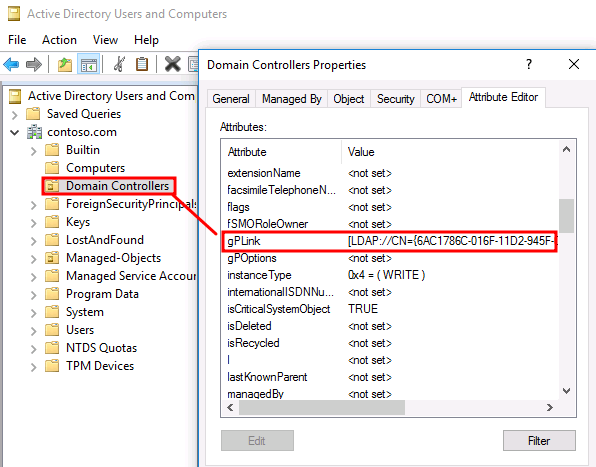This screenshot has height=467, width=596.
Task: Switch to the Security tab
Action: 396,99
